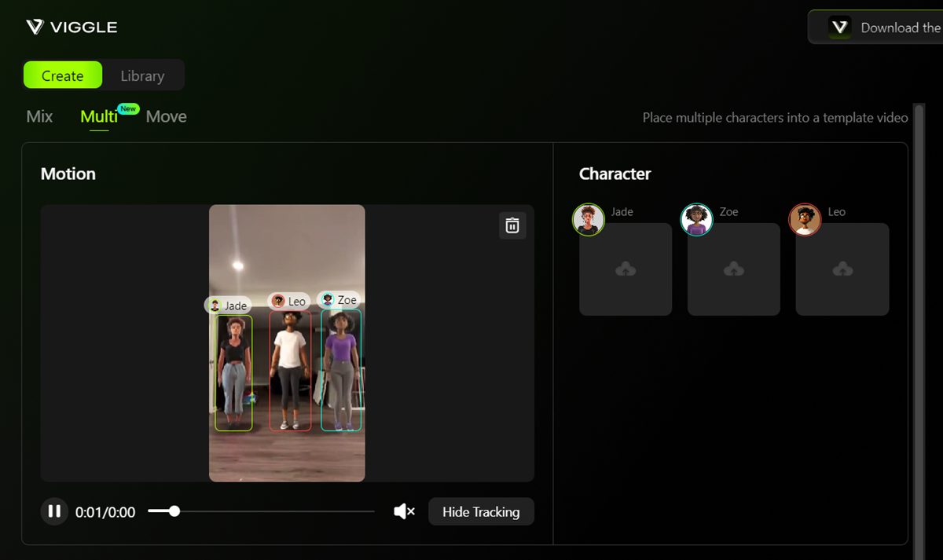
Task: Hide Tracking overlay on the video
Action: tap(481, 512)
